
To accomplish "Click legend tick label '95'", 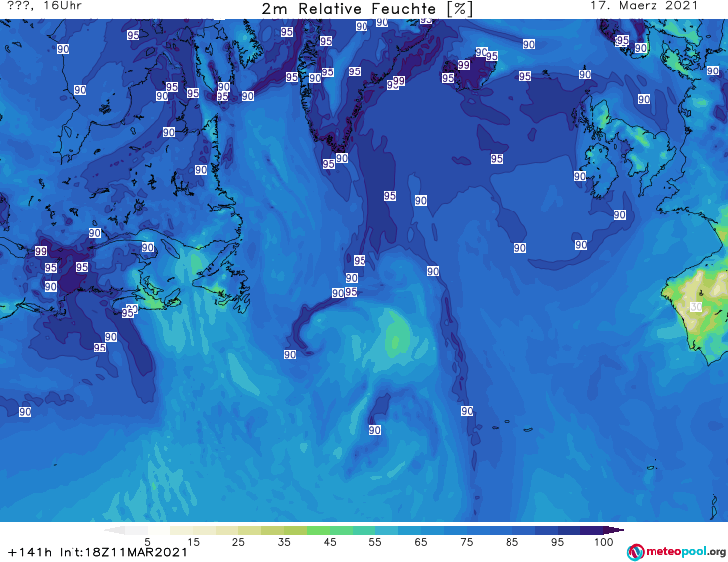I will [x=557, y=542].
